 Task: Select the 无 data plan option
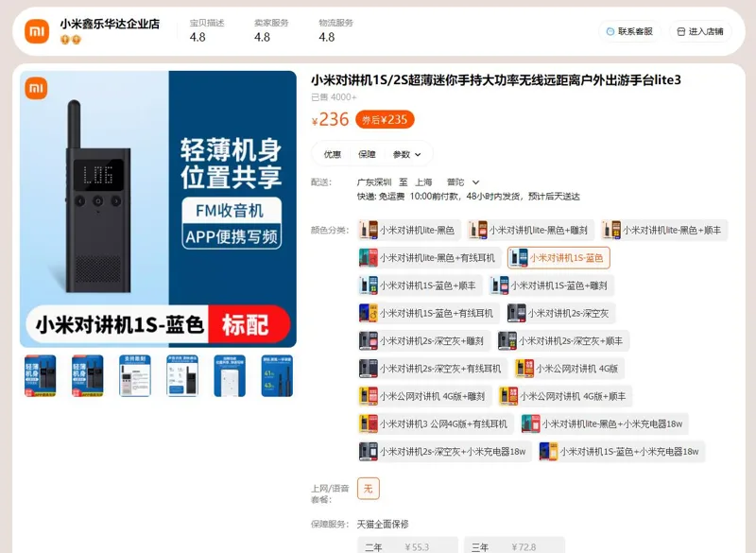coord(369,489)
